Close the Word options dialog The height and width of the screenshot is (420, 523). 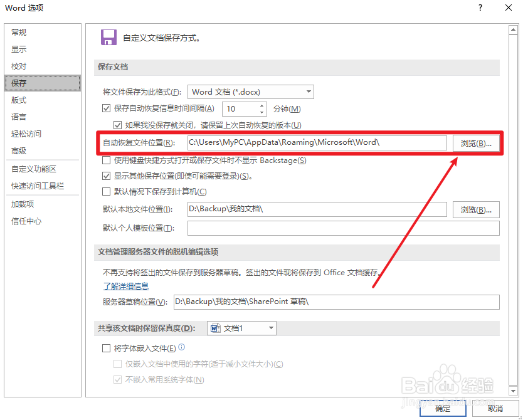(x=509, y=8)
